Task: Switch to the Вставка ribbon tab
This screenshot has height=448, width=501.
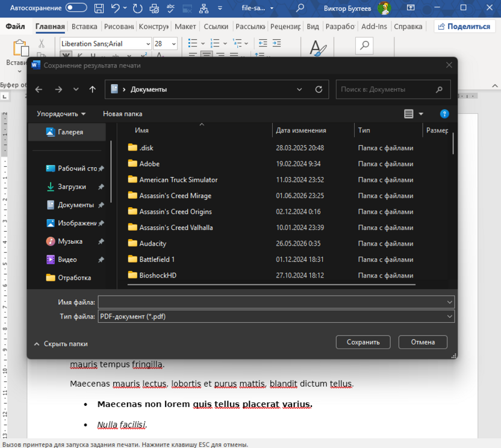Action: point(84,26)
